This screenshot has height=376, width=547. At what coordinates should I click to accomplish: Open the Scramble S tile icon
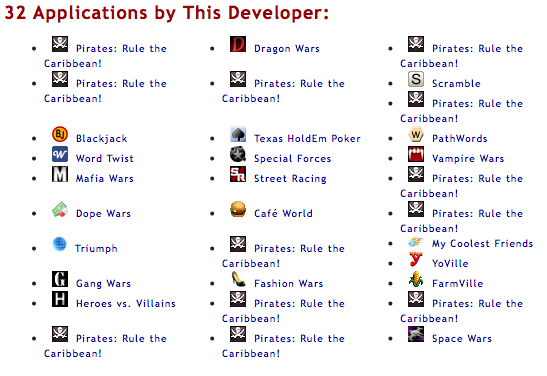tap(416, 79)
